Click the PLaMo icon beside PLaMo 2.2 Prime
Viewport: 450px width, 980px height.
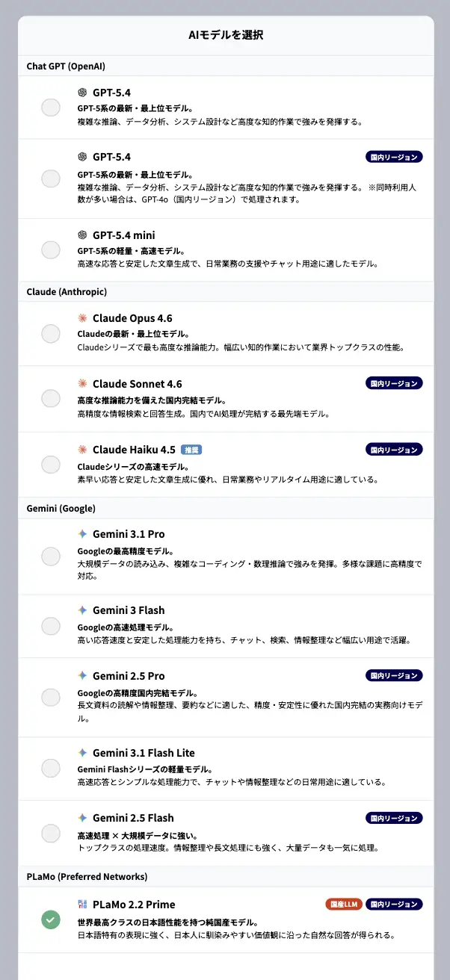coord(81,904)
